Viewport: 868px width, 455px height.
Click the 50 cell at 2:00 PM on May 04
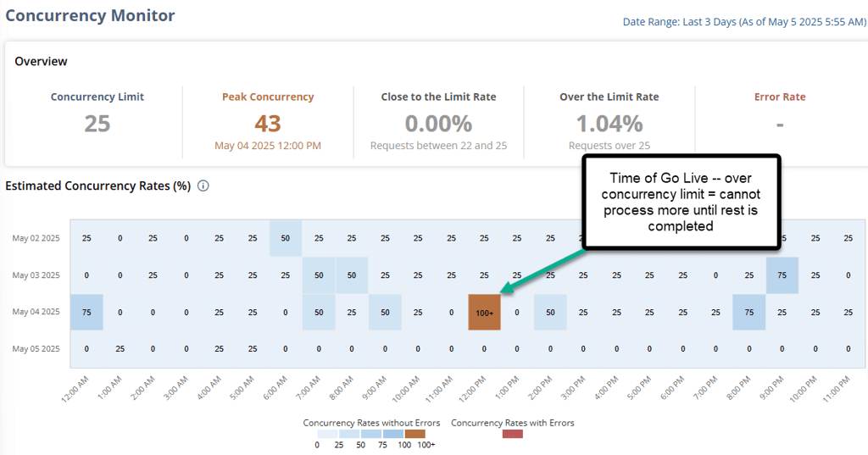tap(550, 312)
